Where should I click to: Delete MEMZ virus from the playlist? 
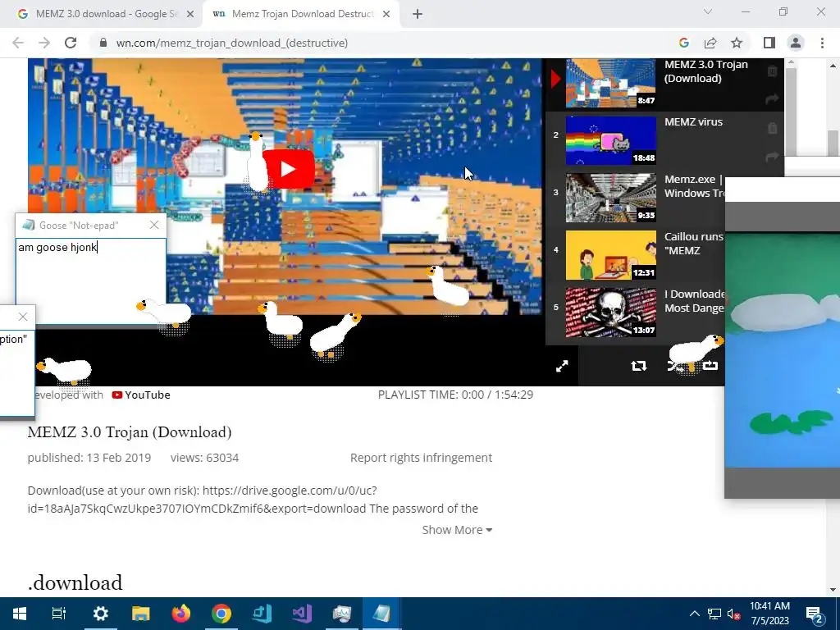pyautogui.click(x=772, y=128)
